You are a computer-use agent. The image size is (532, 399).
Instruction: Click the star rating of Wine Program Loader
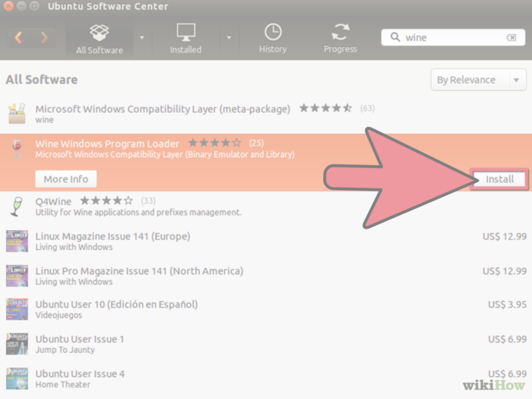click(215, 142)
